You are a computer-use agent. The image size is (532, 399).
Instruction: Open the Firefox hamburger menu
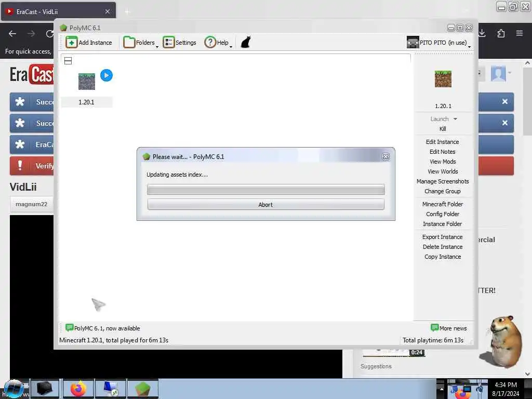[x=519, y=33]
